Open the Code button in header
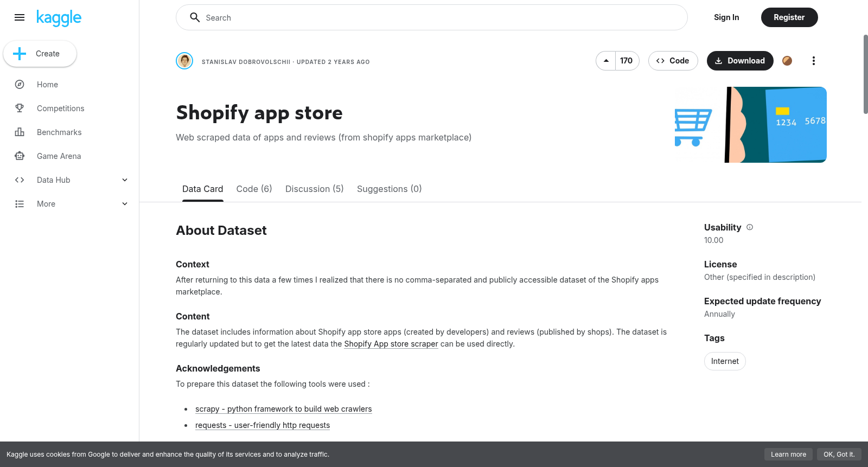 (673, 61)
